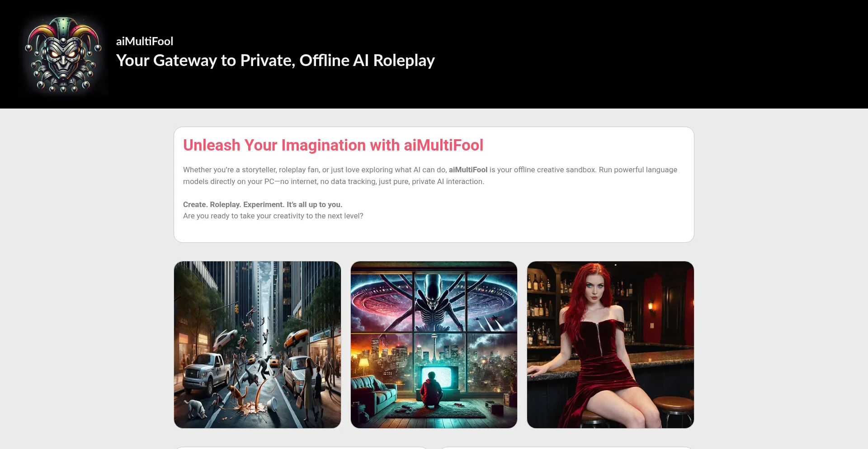This screenshot has height=449, width=868.
Task: Open the red-haired woman at bar thumbnail
Action: [610, 345]
